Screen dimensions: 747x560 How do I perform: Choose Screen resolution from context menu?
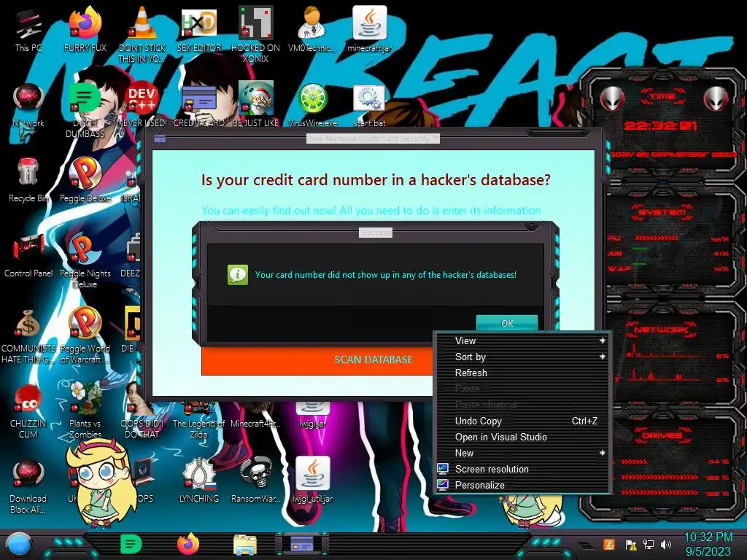pyautogui.click(x=522, y=469)
